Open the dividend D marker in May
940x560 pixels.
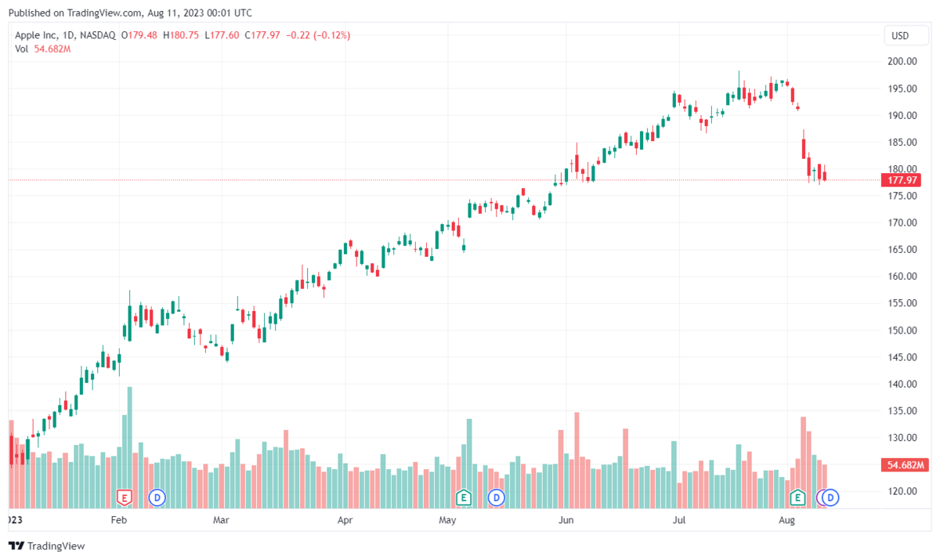[x=496, y=497]
